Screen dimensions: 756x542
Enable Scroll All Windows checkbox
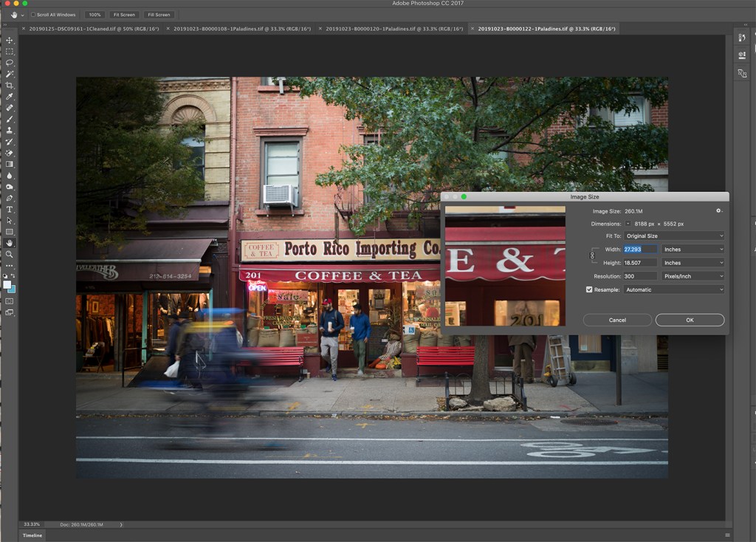33,15
